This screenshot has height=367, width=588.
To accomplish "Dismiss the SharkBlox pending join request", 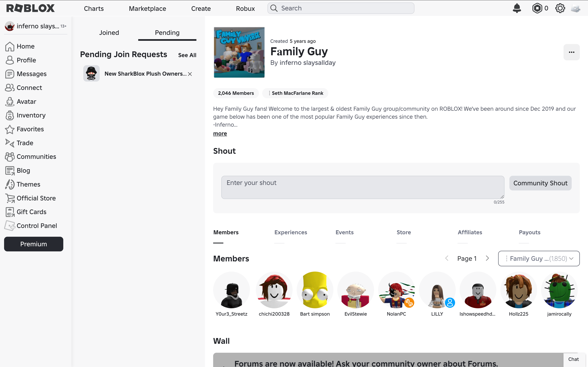I will pyautogui.click(x=190, y=74).
